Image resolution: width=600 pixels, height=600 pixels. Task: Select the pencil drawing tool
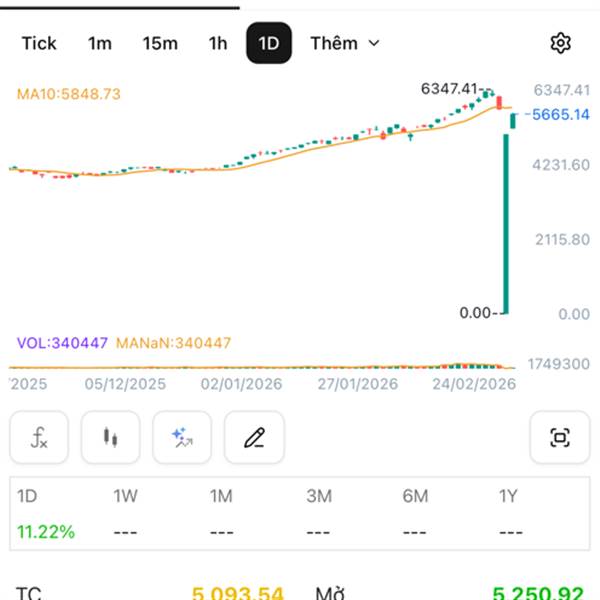pos(254,437)
